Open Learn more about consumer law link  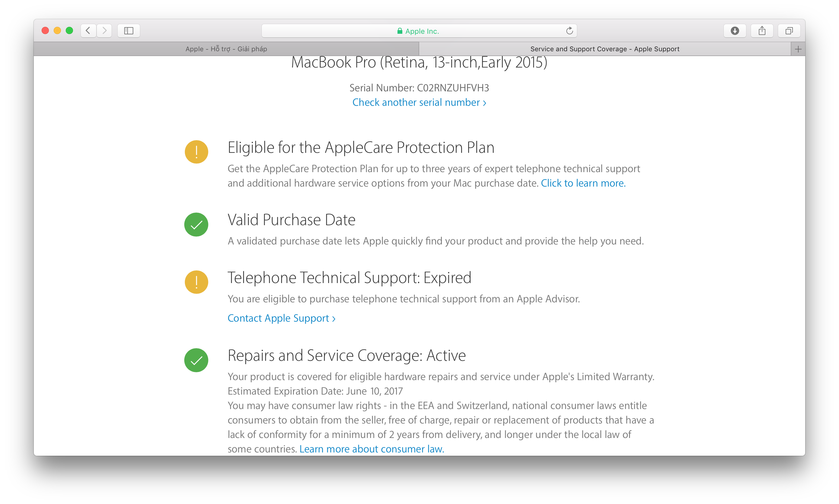(x=372, y=449)
